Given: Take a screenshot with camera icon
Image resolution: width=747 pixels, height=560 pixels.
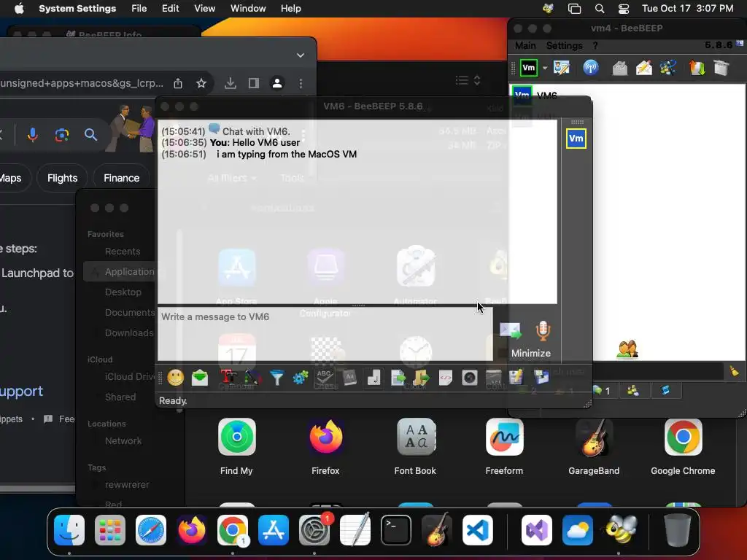Looking at the screenshot, I should pyautogui.click(x=469, y=378).
